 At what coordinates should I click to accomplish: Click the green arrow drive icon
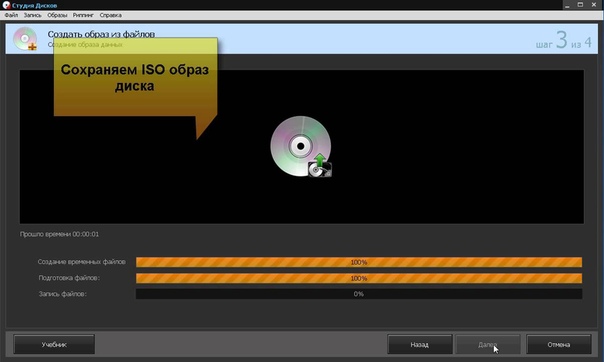pos(320,166)
